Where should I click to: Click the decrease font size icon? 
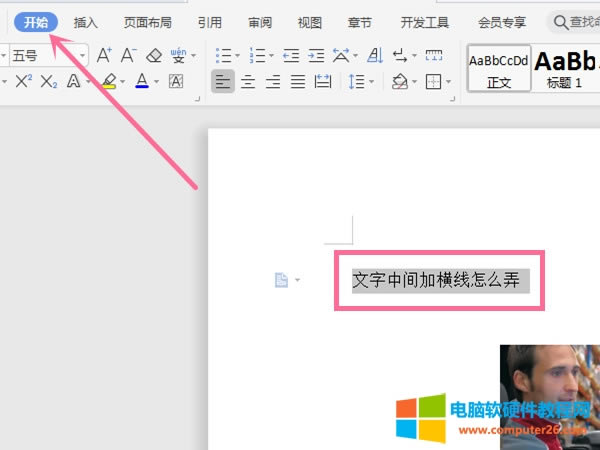128,55
